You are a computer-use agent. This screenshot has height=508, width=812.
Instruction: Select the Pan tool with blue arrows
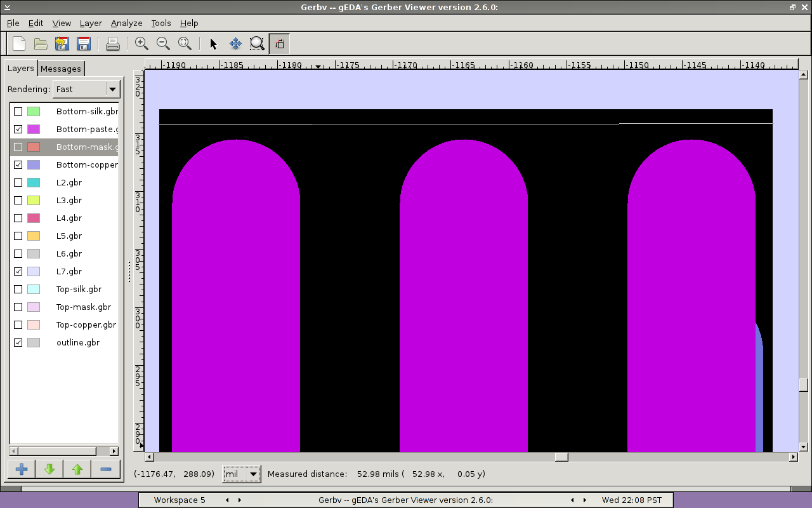coord(235,44)
